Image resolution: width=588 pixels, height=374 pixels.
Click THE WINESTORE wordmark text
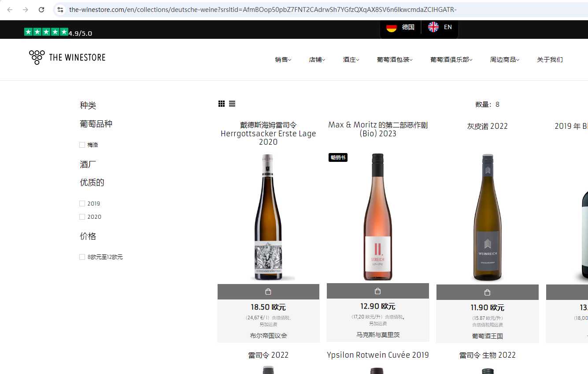coord(77,57)
